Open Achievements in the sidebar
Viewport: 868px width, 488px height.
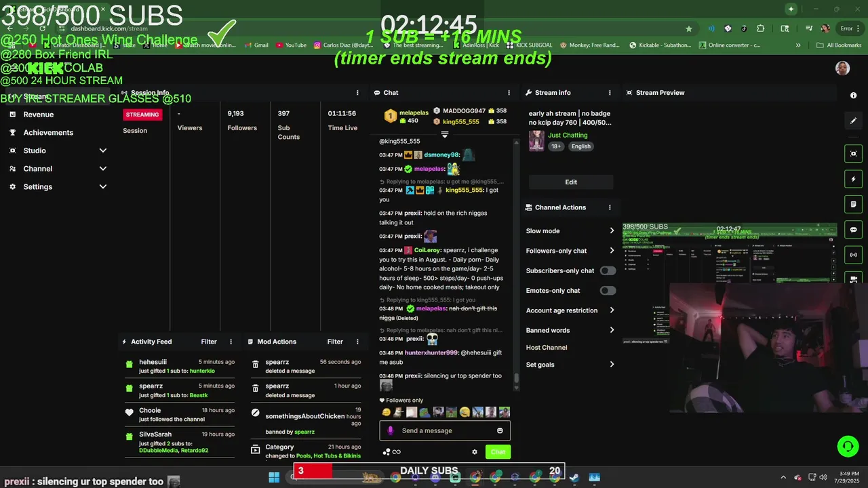(x=48, y=133)
